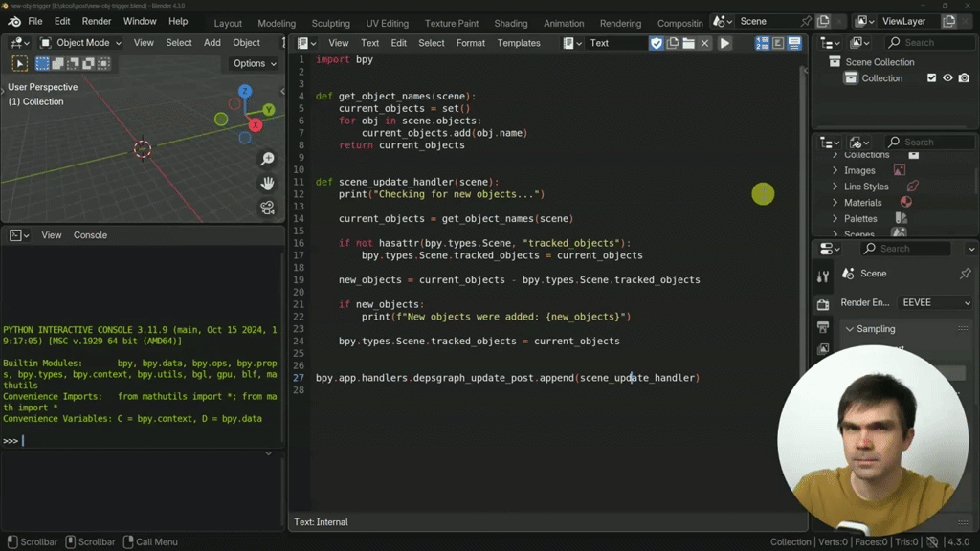980x551 pixels.
Task: Open the Render menu
Action: click(96, 21)
